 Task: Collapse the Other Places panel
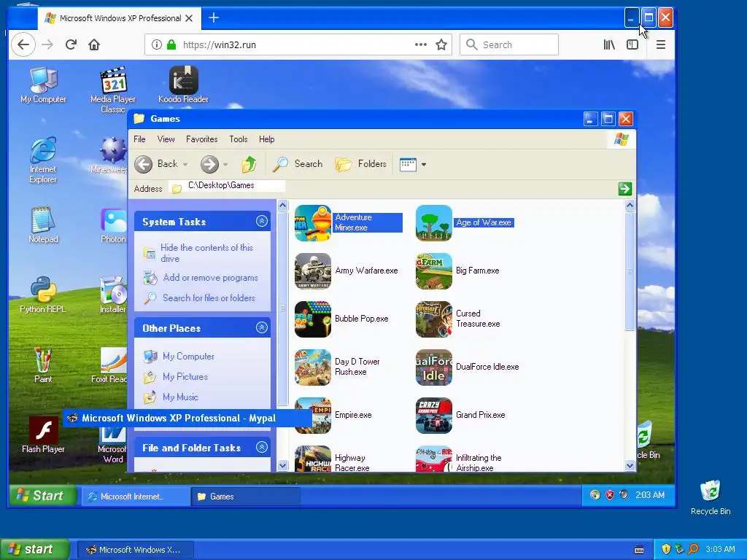(x=262, y=327)
